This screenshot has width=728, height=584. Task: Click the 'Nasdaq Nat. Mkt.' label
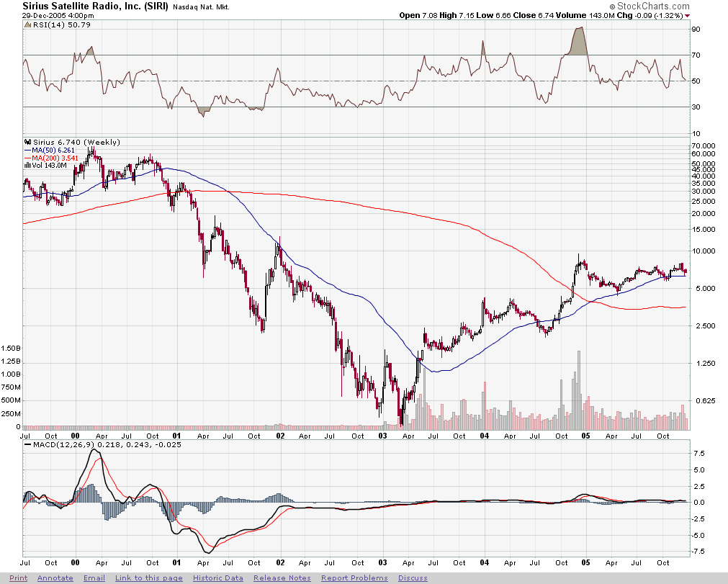(x=201, y=7)
